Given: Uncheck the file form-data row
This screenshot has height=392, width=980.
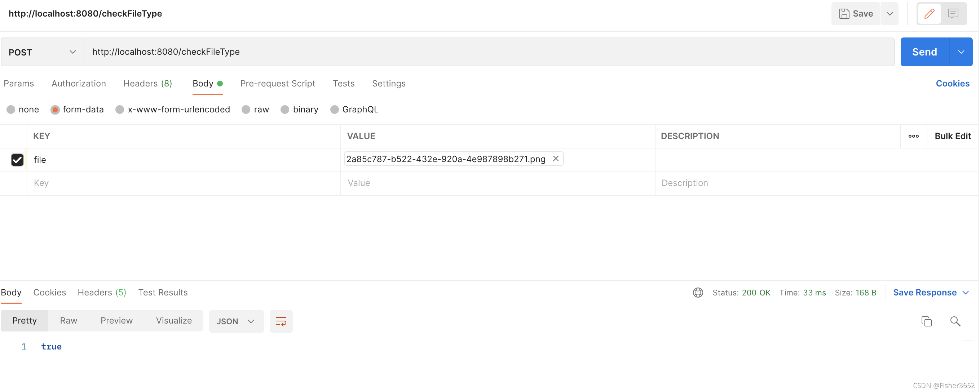Looking at the screenshot, I should pos(17,160).
